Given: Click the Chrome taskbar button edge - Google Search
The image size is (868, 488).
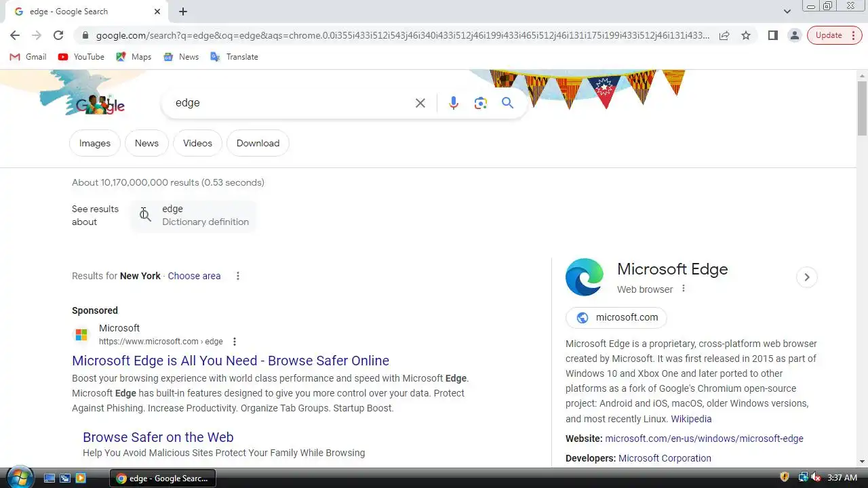Looking at the screenshot, I should coord(163,478).
